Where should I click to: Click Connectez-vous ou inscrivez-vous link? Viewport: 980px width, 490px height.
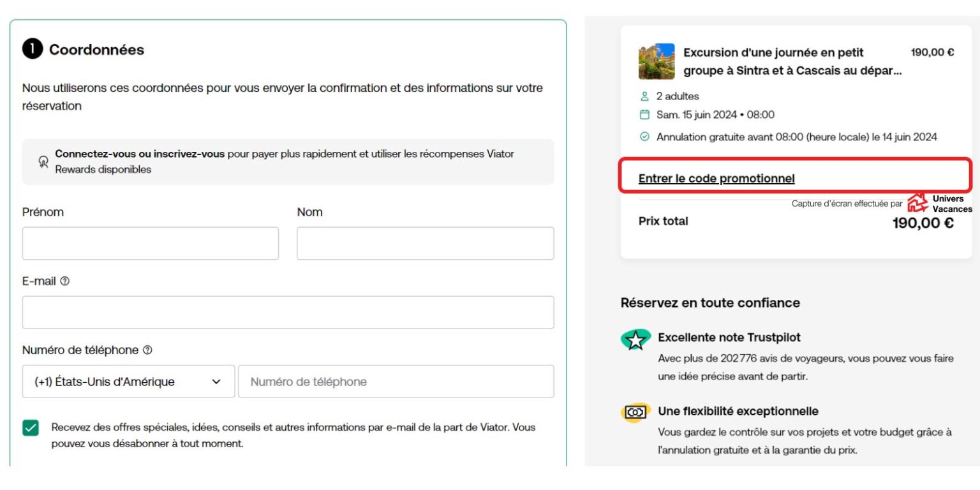[140, 154]
